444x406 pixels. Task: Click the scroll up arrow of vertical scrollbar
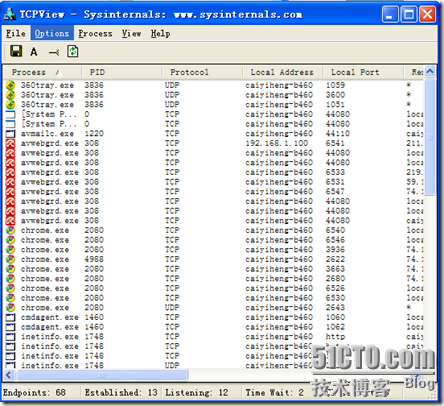(430, 71)
